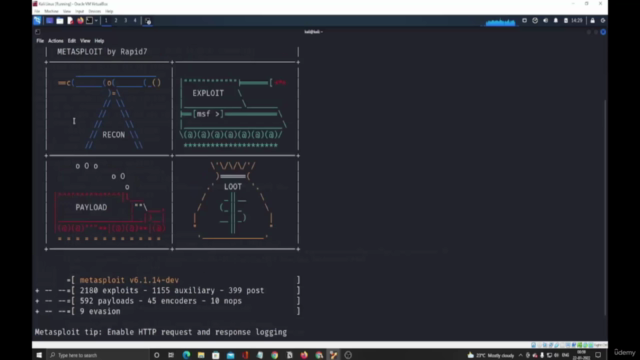Click the screen recorder panel icon
This screenshot has width=640, height=360.
524,20
